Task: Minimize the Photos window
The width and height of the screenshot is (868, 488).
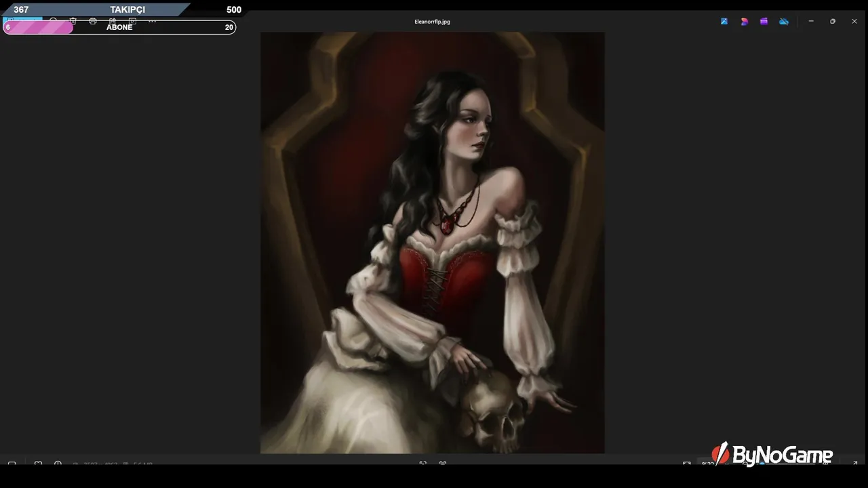Action: point(811,22)
